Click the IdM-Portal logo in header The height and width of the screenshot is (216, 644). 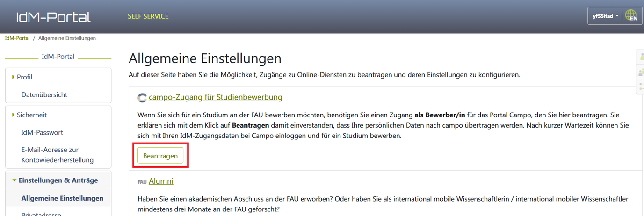click(x=53, y=17)
